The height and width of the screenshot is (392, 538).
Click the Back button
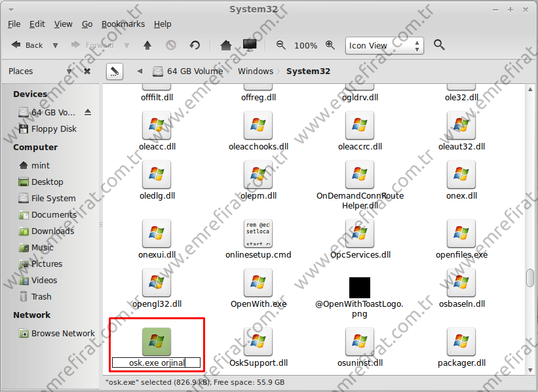click(27, 45)
